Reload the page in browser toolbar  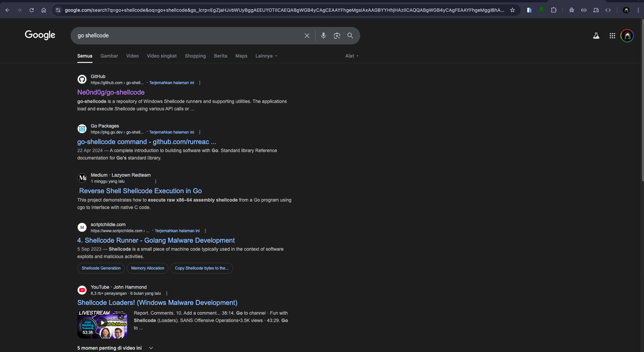32,10
